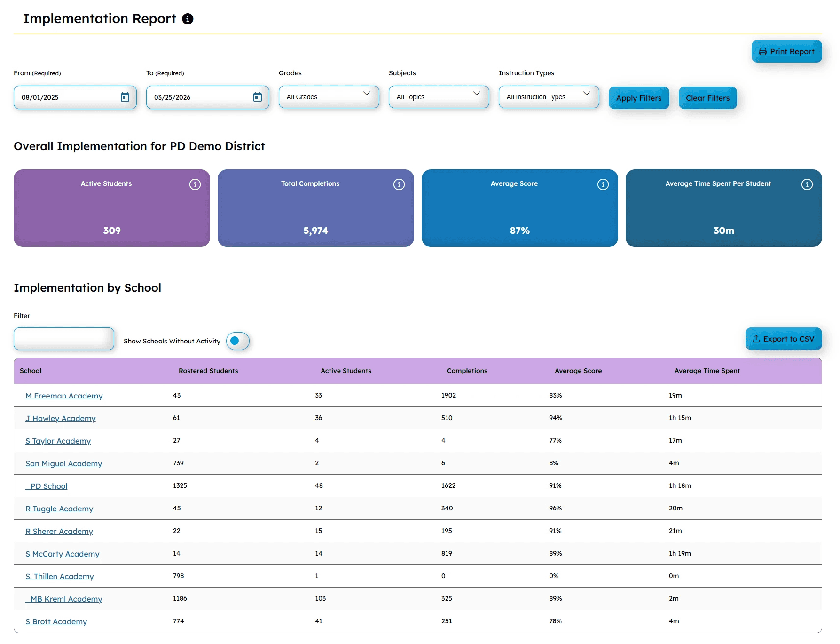Click the Apply Filters button
This screenshot has height=644, width=840.
(x=639, y=98)
